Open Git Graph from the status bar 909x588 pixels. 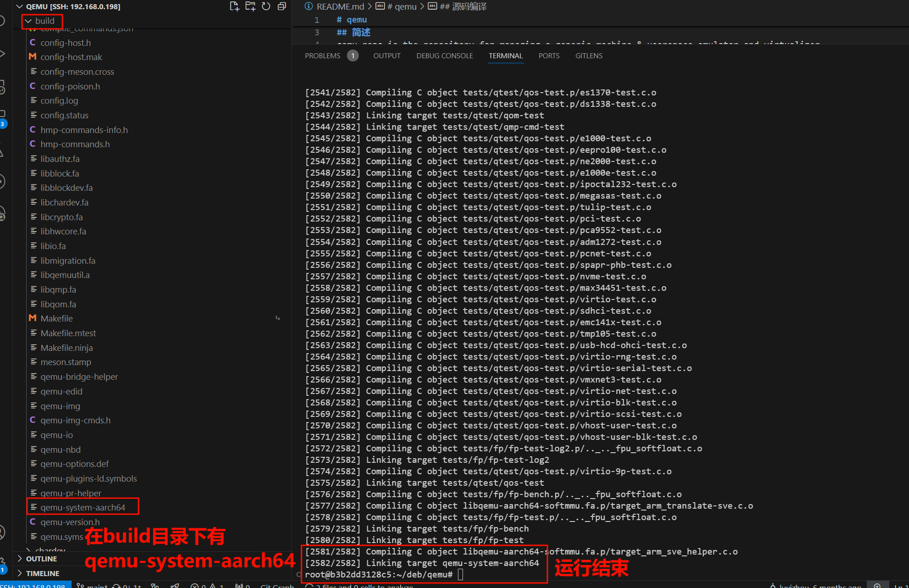click(276, 585)
